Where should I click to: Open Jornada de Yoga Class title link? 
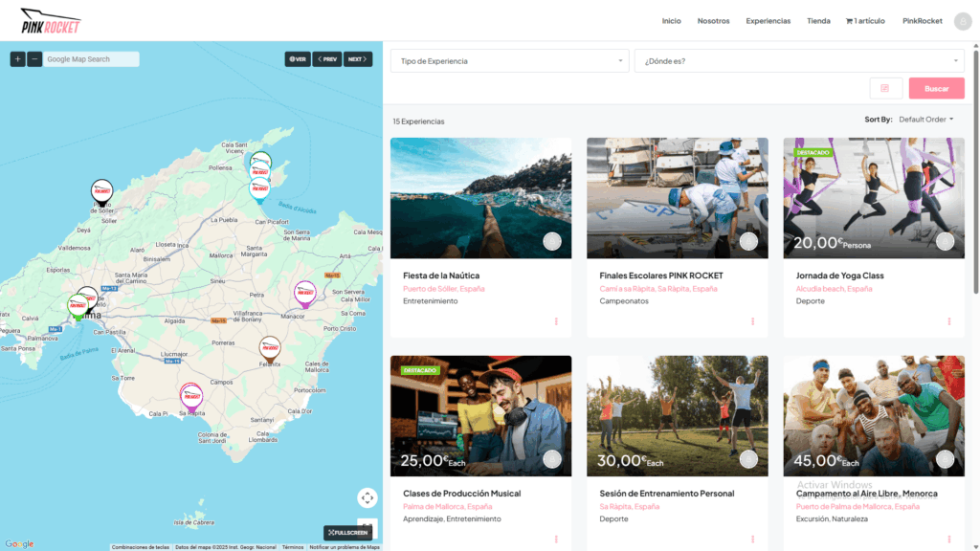pos(839,275)
